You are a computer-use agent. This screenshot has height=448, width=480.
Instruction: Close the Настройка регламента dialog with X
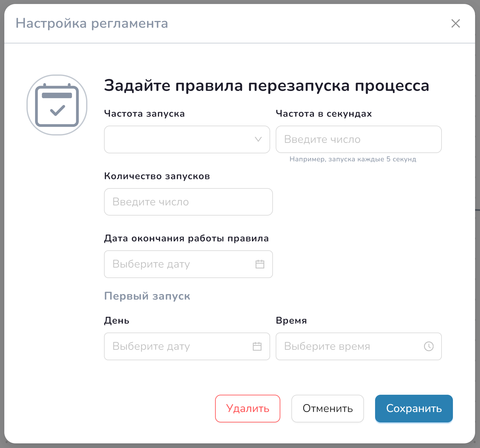click(x=455, y=23)
